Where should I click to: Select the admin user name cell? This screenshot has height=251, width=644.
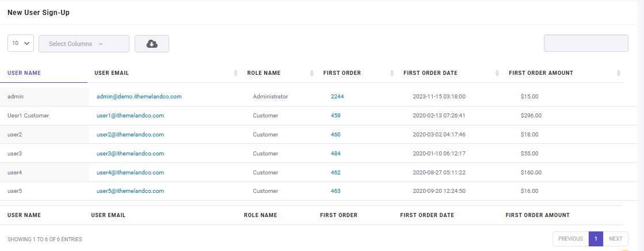(44, 97)
